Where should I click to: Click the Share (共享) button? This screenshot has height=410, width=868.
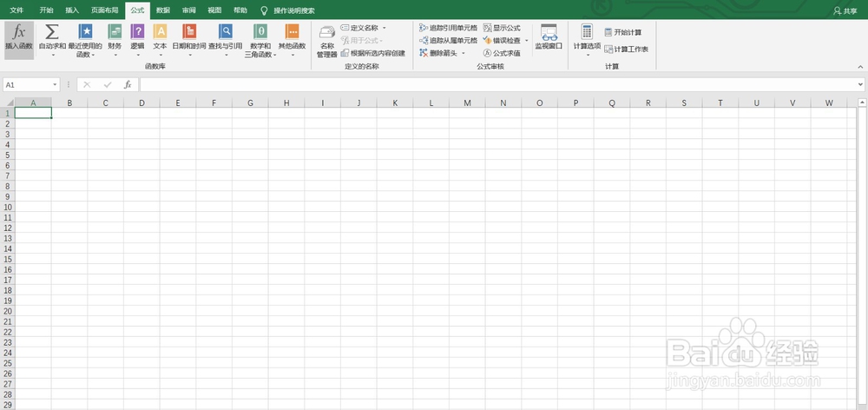[x=845, y=10]
